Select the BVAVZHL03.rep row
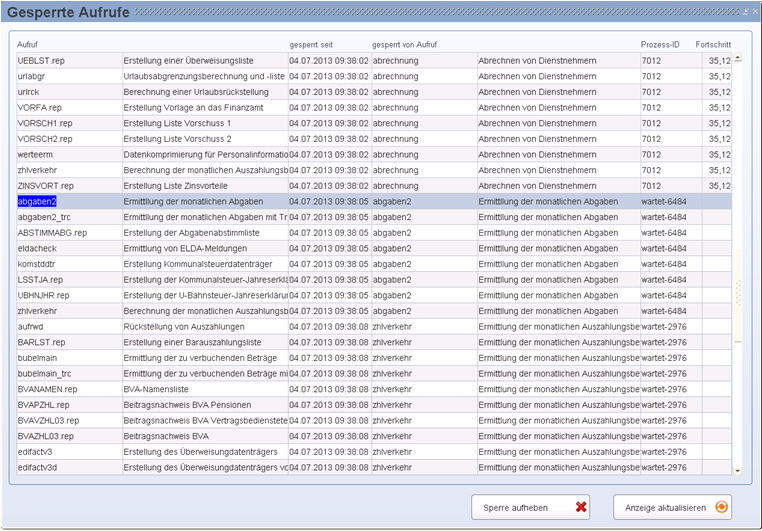 (x=374, y=420)
